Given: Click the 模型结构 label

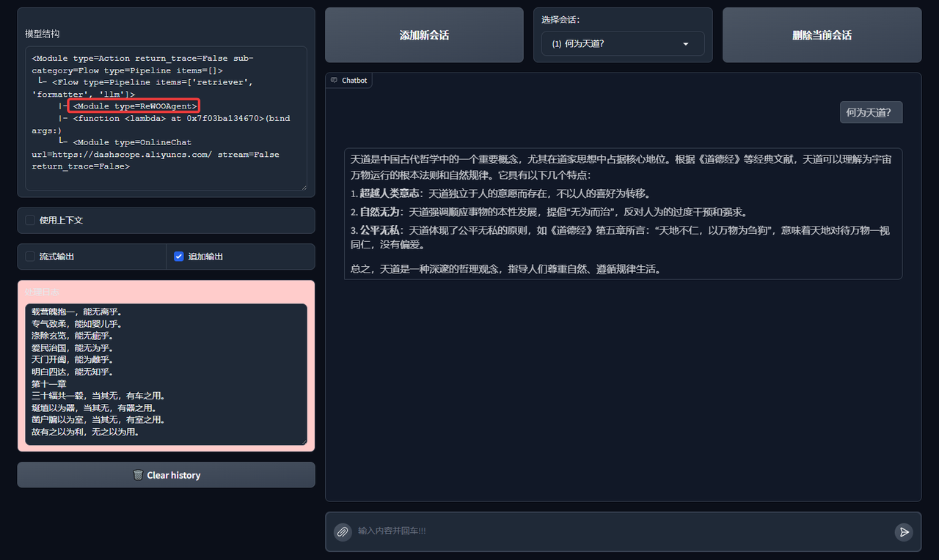Looking at the screenshot, I should click(x=43, y=34).
